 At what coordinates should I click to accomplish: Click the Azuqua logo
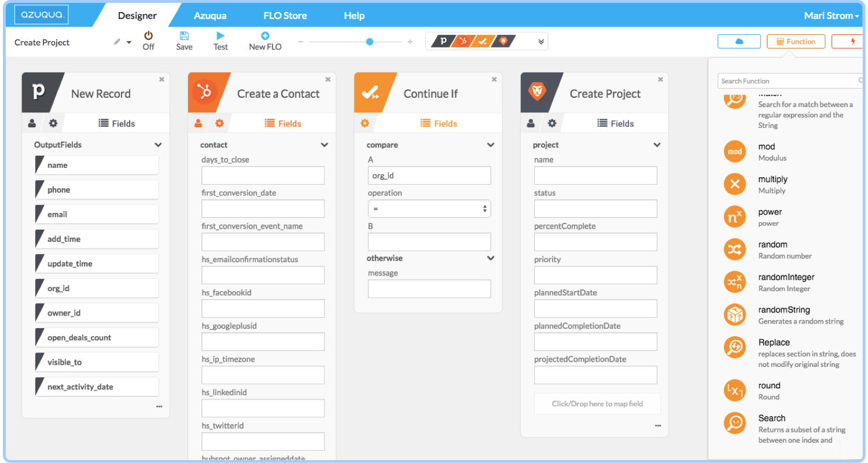[41, 16]
